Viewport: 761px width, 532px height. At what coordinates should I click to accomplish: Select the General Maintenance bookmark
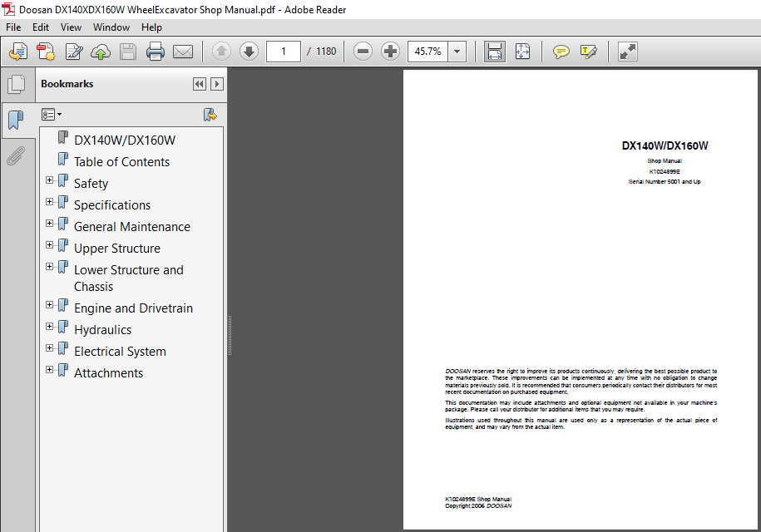(x=132, y=226)
